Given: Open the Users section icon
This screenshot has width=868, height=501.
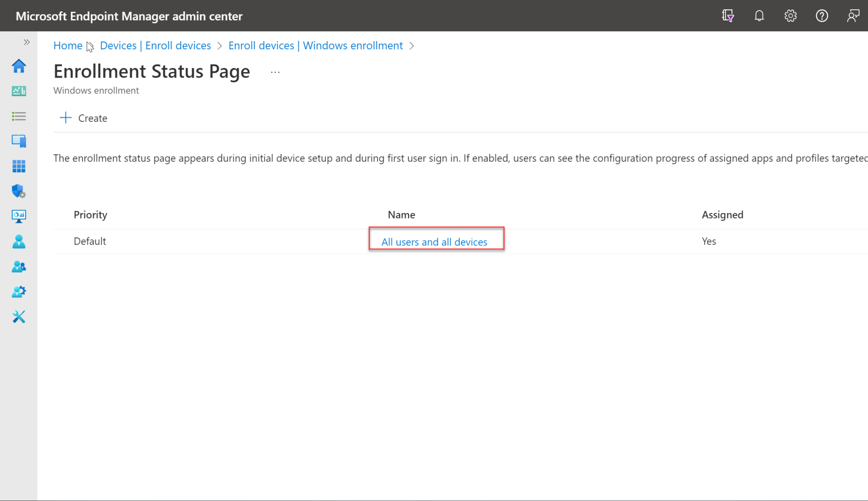Looking at the screenshot, I should click(x=19, y=241).
